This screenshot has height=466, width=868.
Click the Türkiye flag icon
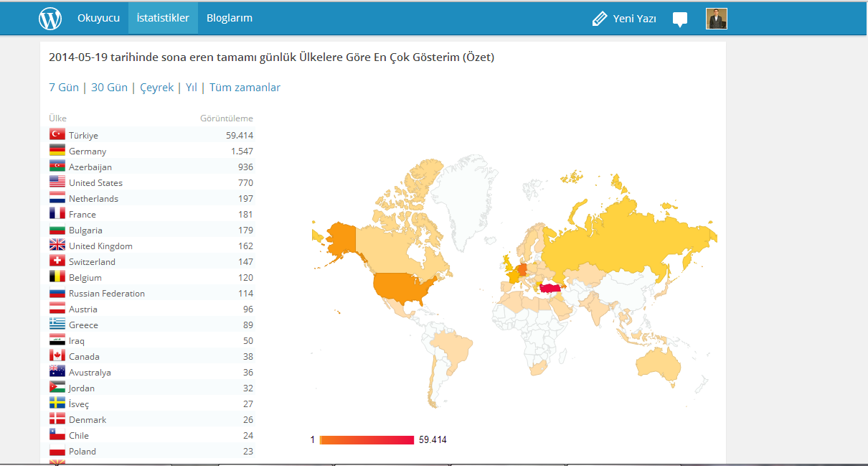57,135
